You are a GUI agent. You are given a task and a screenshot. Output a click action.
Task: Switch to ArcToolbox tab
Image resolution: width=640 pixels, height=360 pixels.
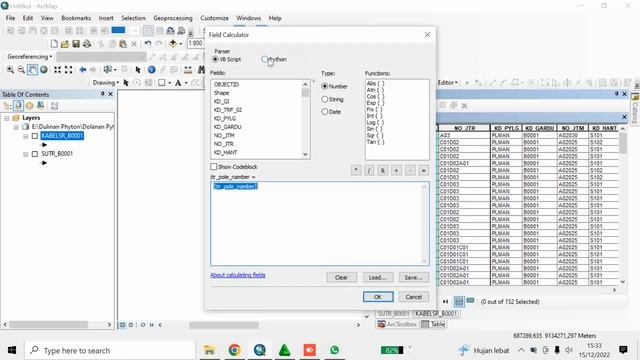tap(397, 324)
